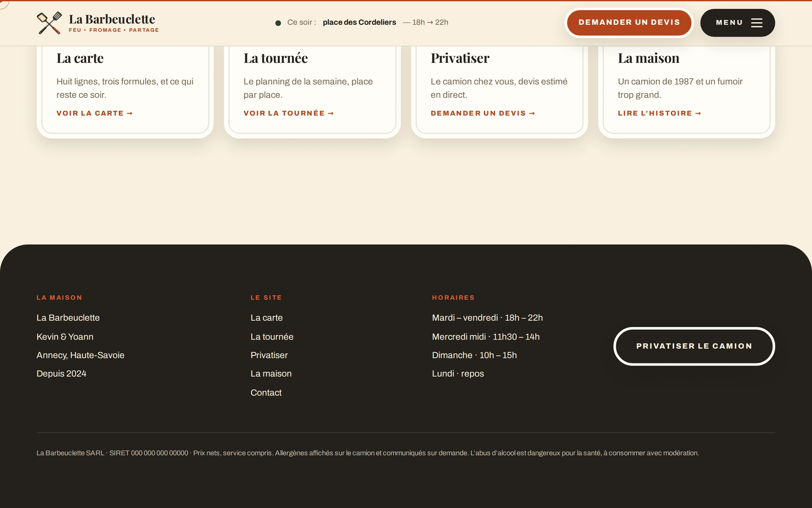812x508 pixels.
Task: Click the 18h → 22h header hours
Action: [x=430, y=22]
